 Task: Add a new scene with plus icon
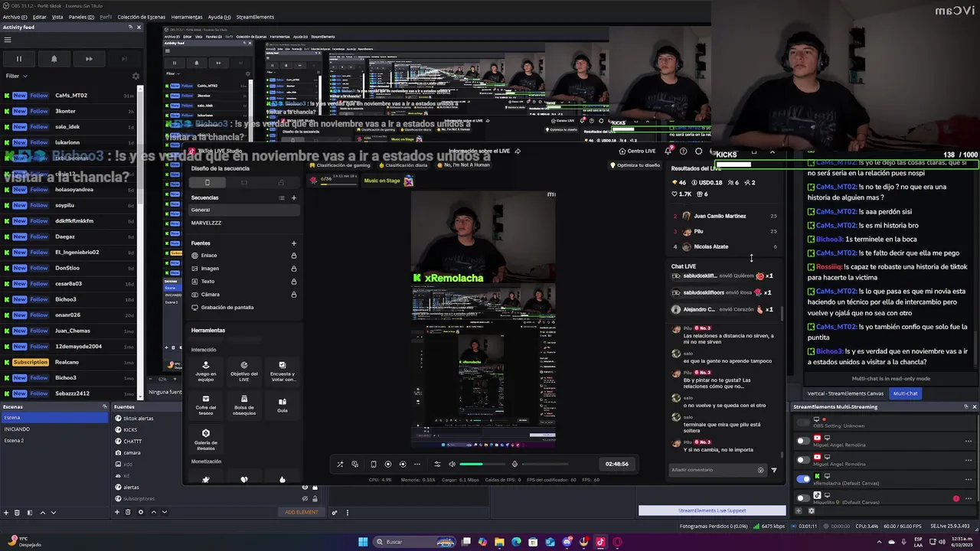tap(6, 512)
